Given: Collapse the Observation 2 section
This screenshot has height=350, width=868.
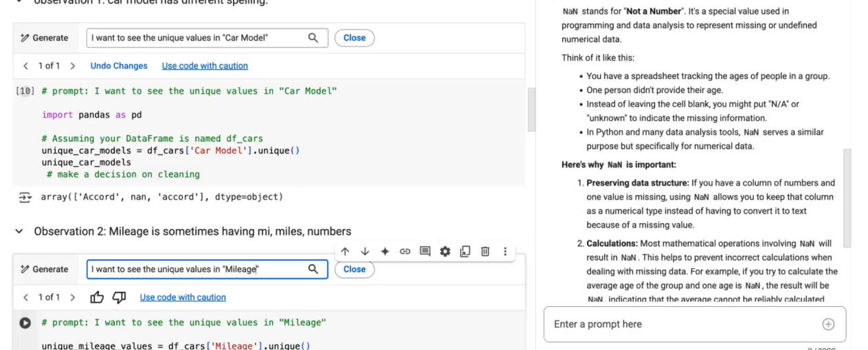Looking at the screenshot, I should (x=19, y=232).
